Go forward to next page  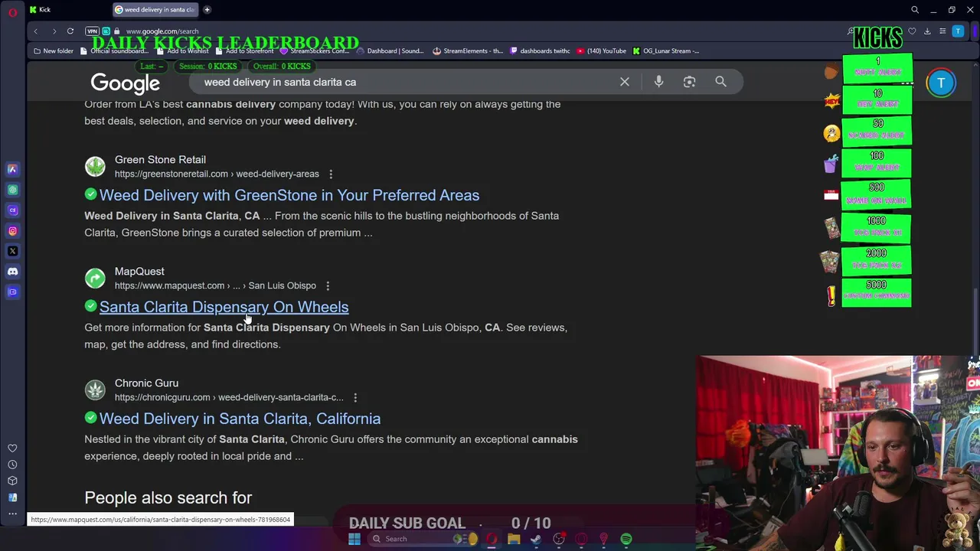coord(54,31)
